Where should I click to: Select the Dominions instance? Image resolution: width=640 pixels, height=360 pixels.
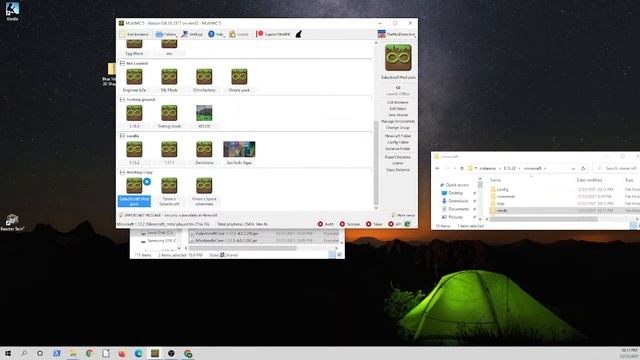coord(204,153)
